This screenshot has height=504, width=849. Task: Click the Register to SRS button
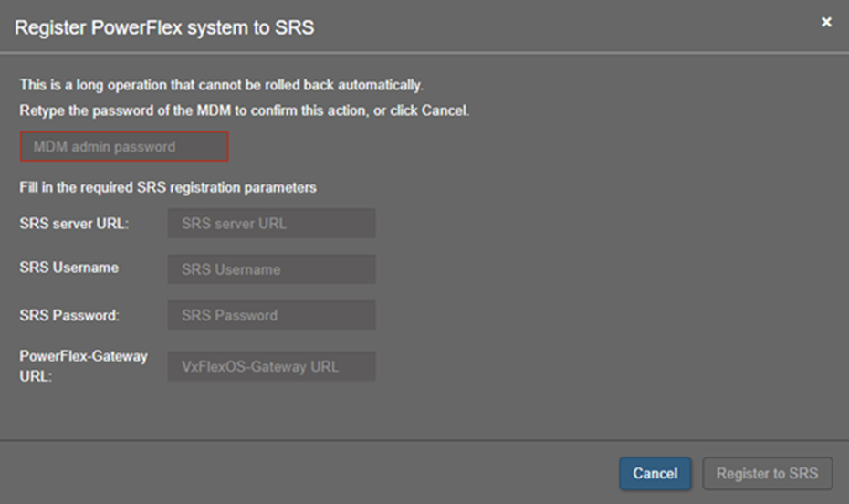(767, 474)
